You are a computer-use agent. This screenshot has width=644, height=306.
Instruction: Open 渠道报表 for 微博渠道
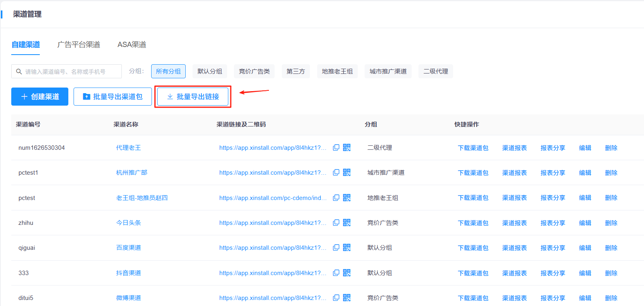click(515, 298)
